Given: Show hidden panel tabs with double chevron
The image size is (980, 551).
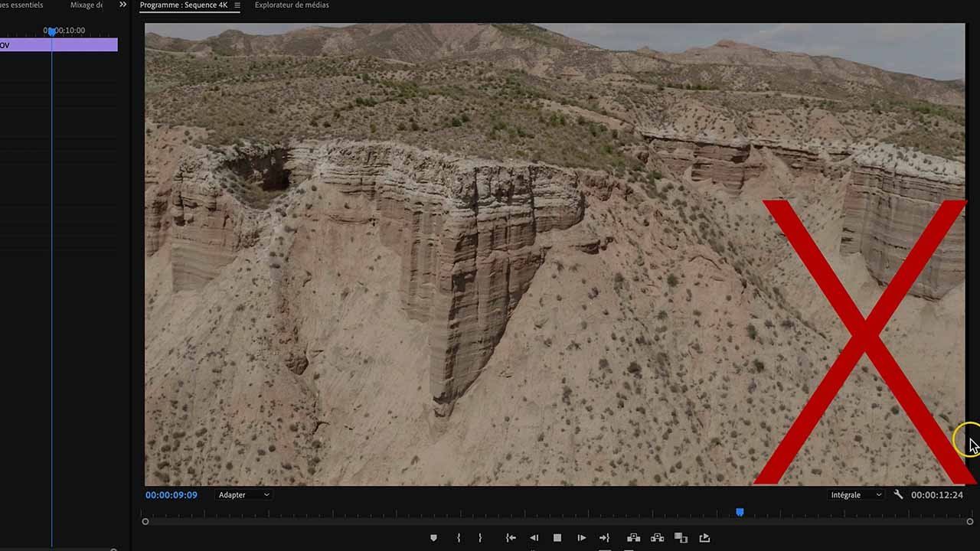Looking at the screenshot, I should coord(122,5).
